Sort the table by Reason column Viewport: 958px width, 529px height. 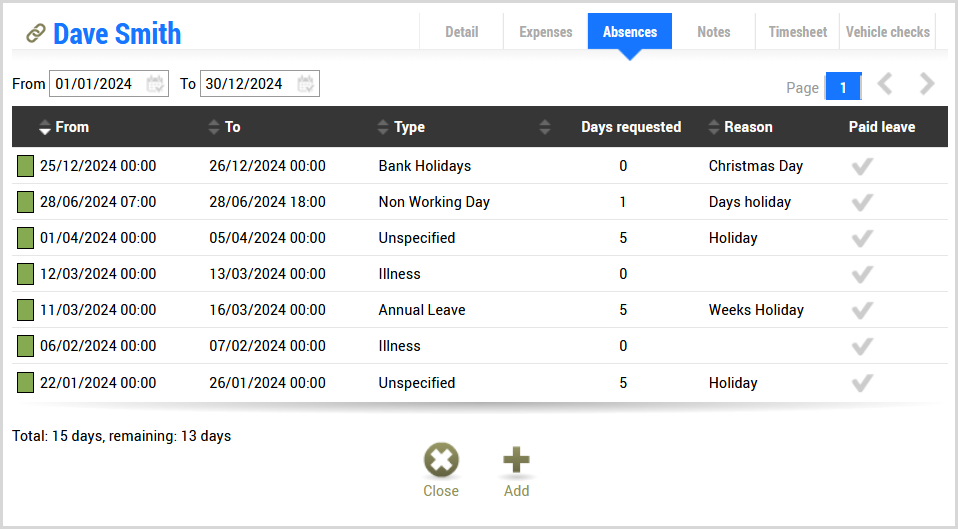pyautogui.click(x=714, y=127)
